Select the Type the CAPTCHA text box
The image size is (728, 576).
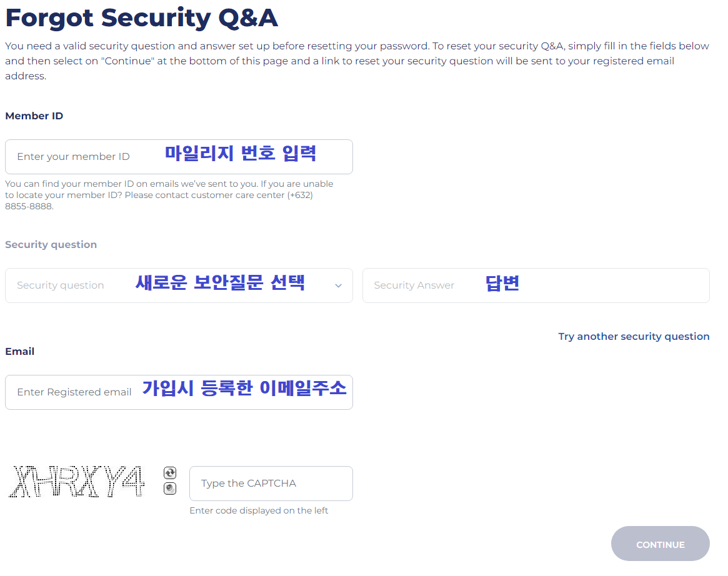[x=271, y=484]
